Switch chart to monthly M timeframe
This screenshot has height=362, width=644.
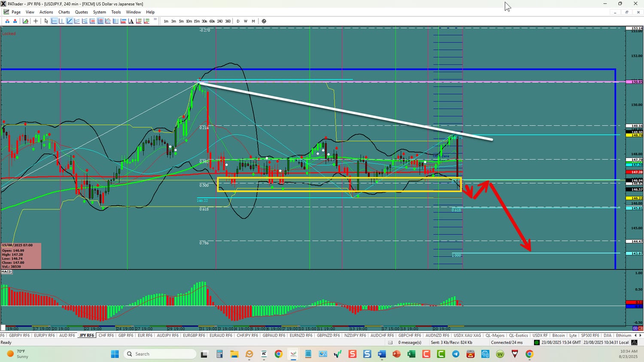253,21
